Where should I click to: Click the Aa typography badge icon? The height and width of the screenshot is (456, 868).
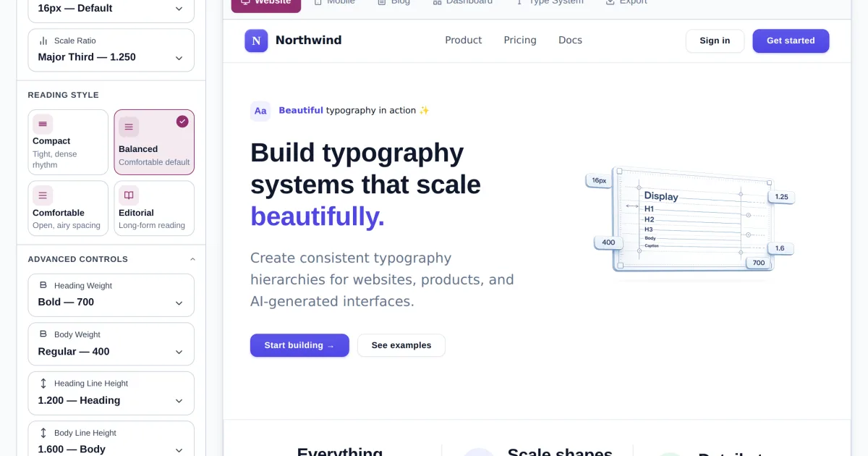click(260, 111)
